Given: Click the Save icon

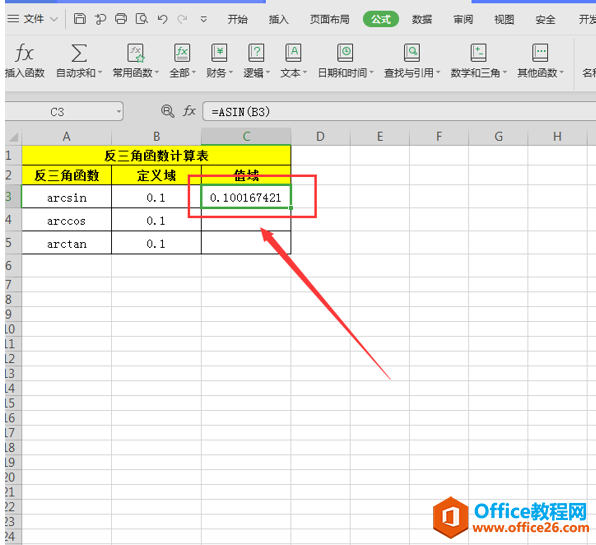Looking at the screenshot, I should [x=79, y=19].
